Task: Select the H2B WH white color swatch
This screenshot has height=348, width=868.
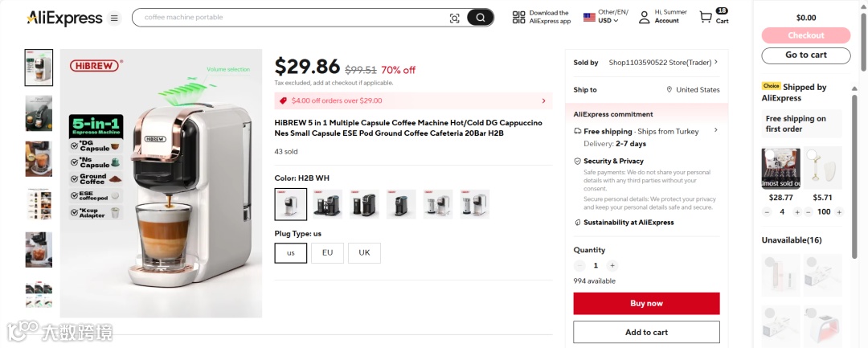Action: click(291, 204)
